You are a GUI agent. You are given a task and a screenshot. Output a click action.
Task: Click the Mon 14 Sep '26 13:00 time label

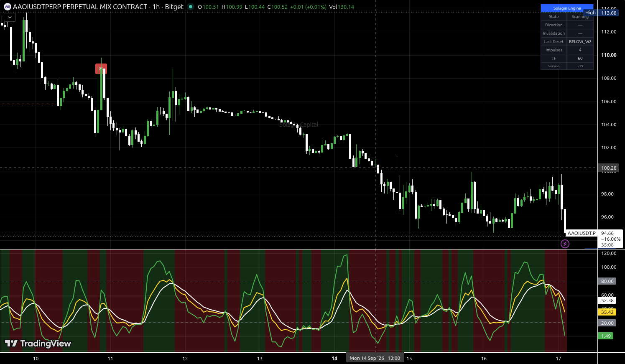(375, 358)
